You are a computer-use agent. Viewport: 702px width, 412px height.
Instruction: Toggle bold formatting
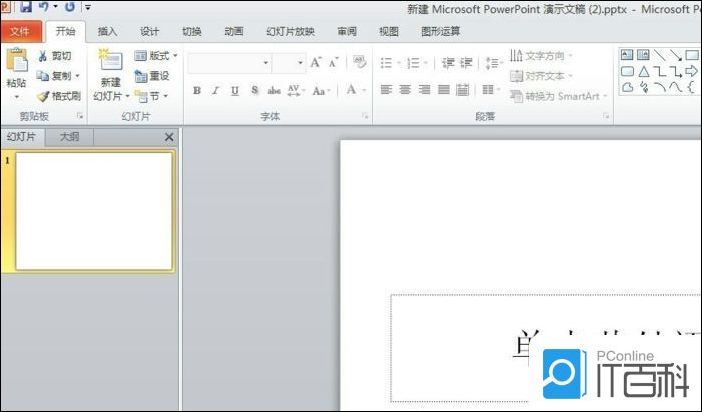(x=197, y=90)
